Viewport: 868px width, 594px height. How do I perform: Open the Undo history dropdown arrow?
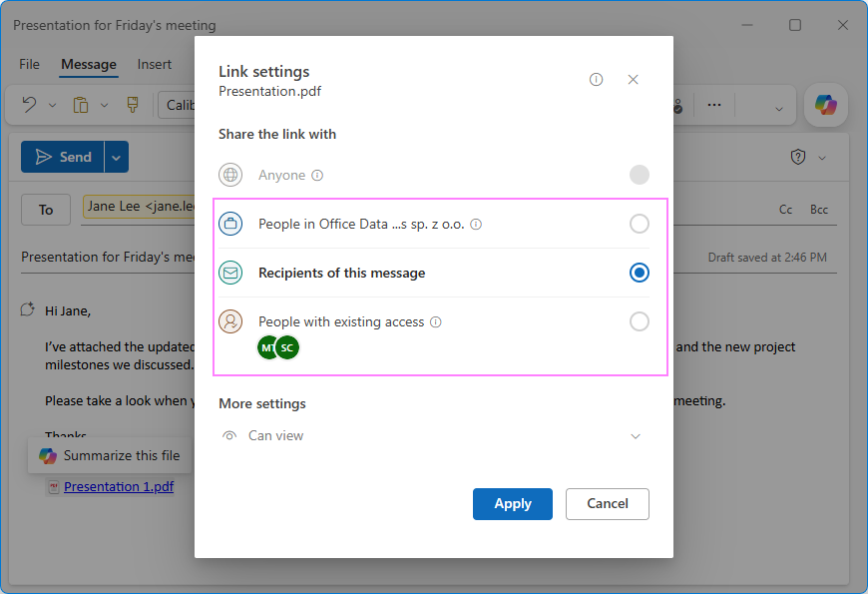53,105
